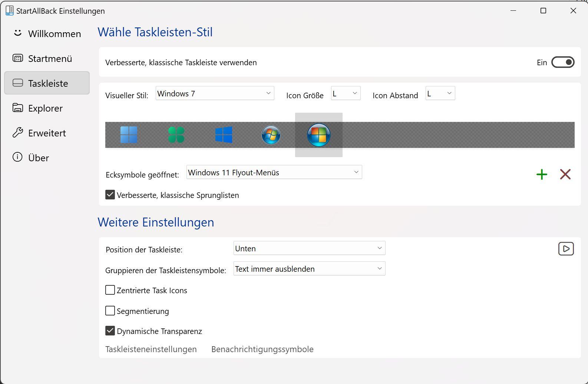Open the Icon Abstand dropdown

(440, 93)
